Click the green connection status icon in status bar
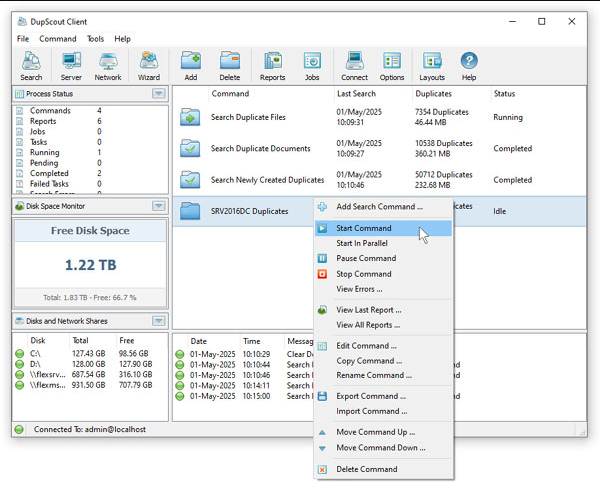This screenshot has width=600, height=485. coord(19,429)
